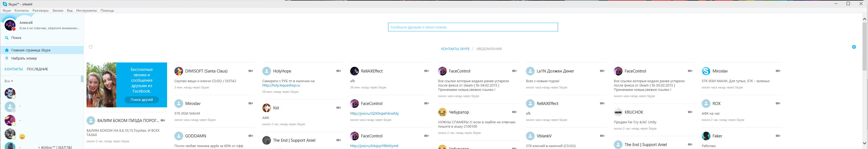Click the main scrollbar down arrow
Image resolution: width=868 pixels, height=149 pixels.
click(x=864, y=143)
